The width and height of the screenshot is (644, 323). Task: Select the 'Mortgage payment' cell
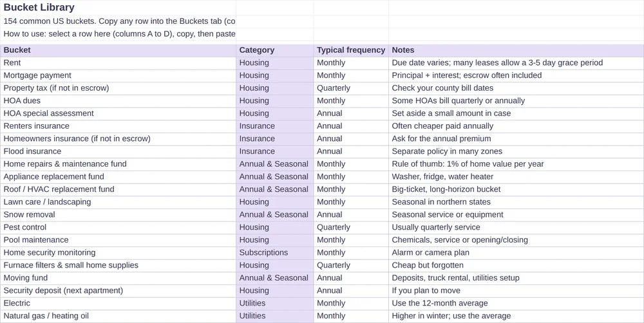pos(118,75)
